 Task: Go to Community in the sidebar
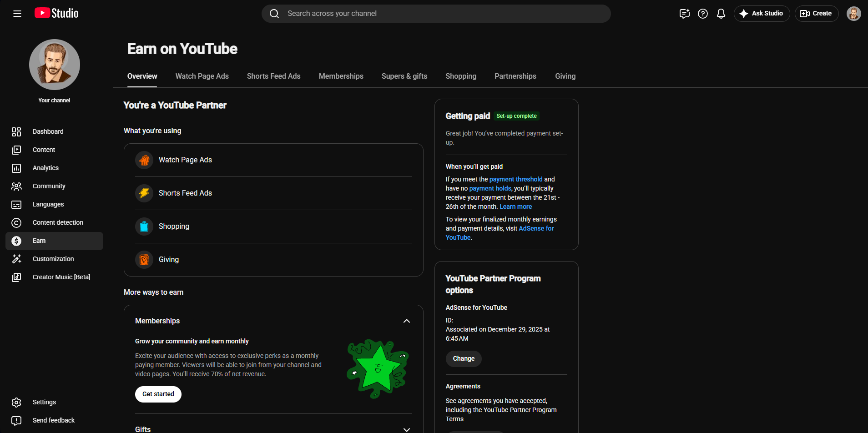[55, 186]
